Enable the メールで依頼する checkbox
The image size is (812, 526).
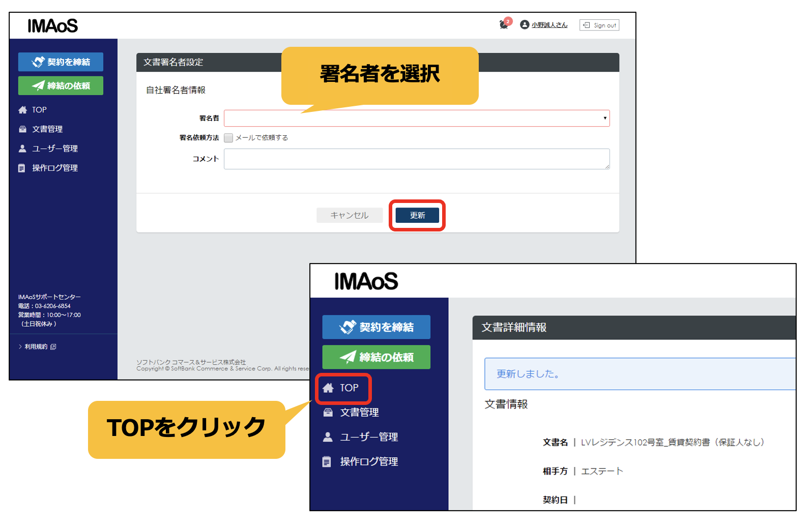pyautogui.click(x=228, y=138)
